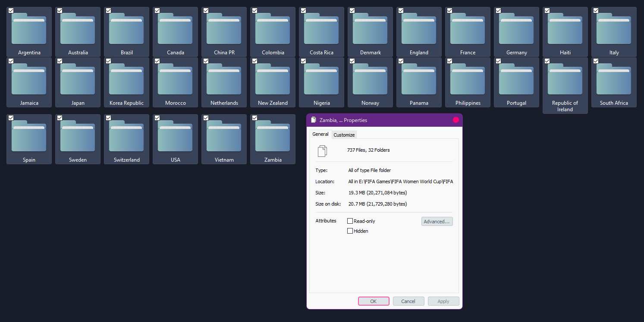This screenshot has width=644, height=322.
Task: Select the China PR folder icon
Action: (224, 29)
